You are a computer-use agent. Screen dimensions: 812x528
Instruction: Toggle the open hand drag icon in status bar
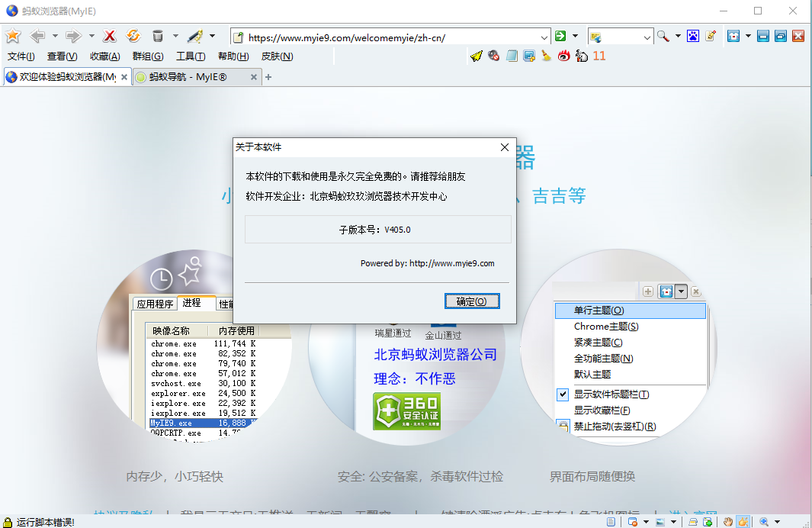point(728,522)
